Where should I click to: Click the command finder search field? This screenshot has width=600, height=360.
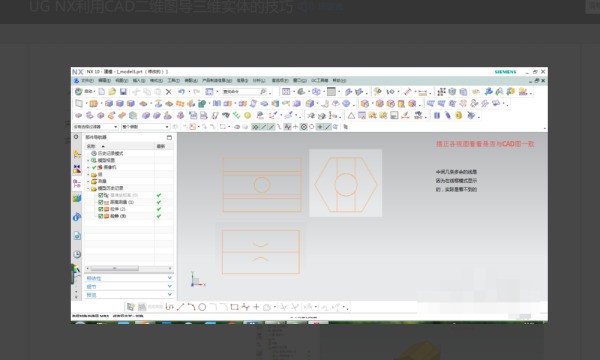[244, 92]
